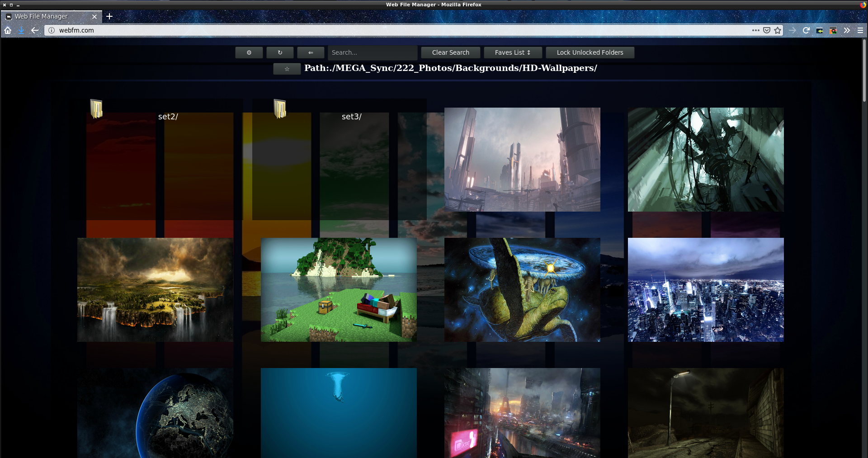This screenshot has width=868, height=458.
Task: Click the orange extension icon in toolbar
Action: 833,30
